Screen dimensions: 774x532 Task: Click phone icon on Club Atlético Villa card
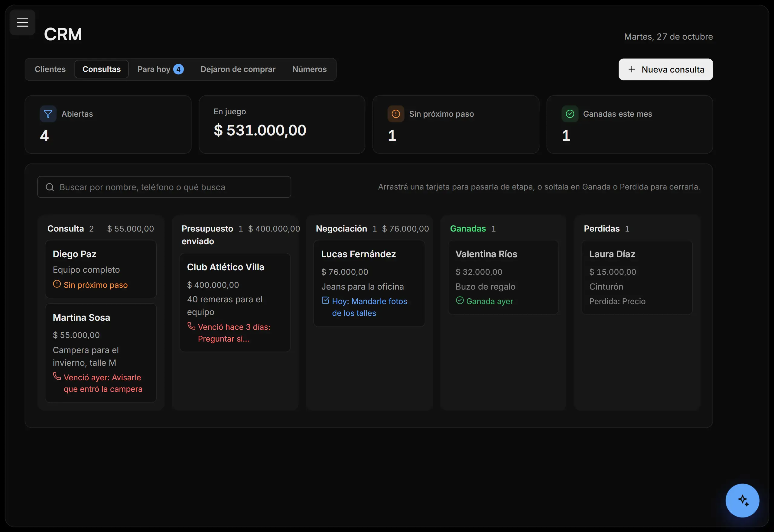coord(191,326)
